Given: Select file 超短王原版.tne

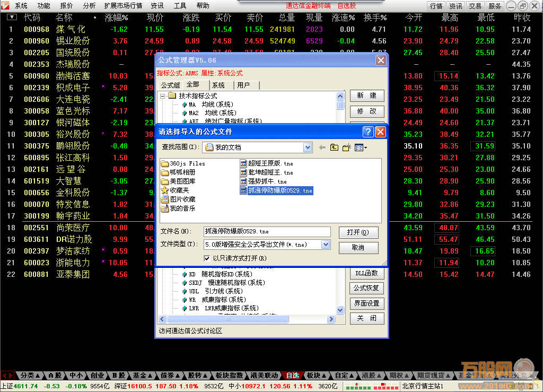Looking at the screenshot, I should [x=267, y=163].
